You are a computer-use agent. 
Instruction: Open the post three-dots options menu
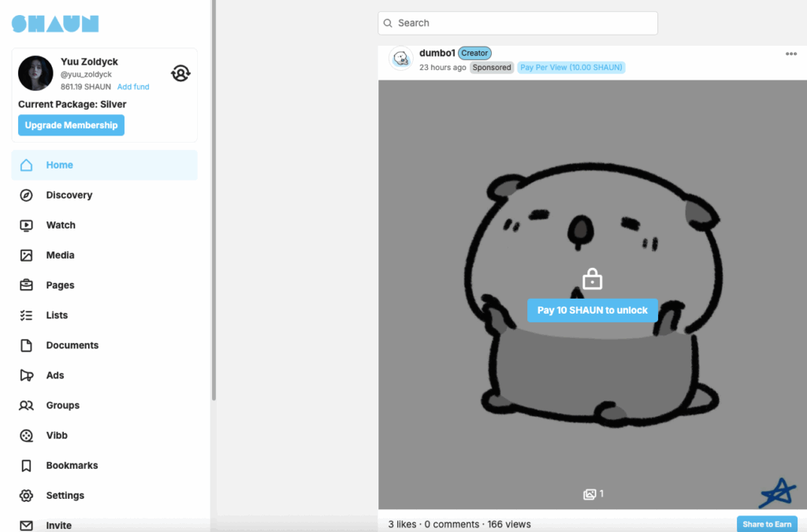click(791, 54)
